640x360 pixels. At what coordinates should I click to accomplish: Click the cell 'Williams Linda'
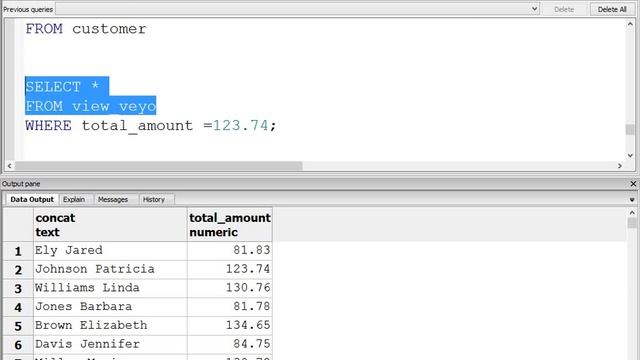point(110,288)
